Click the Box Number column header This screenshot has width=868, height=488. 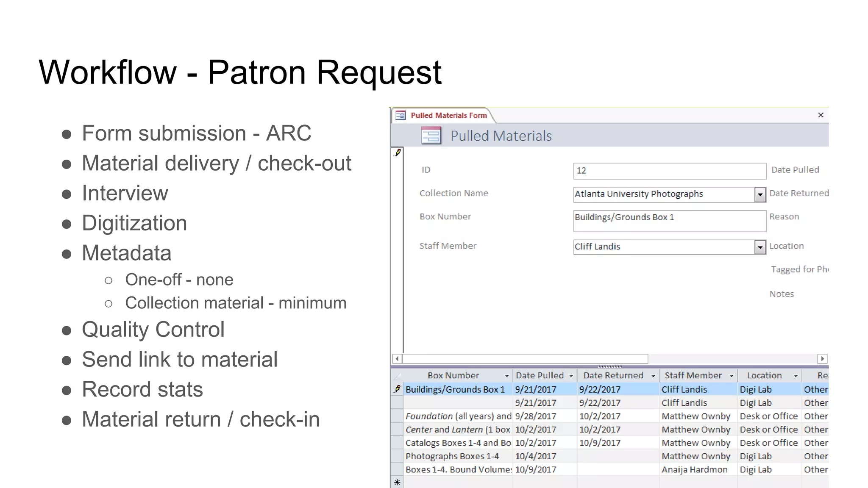pos(453,375)
